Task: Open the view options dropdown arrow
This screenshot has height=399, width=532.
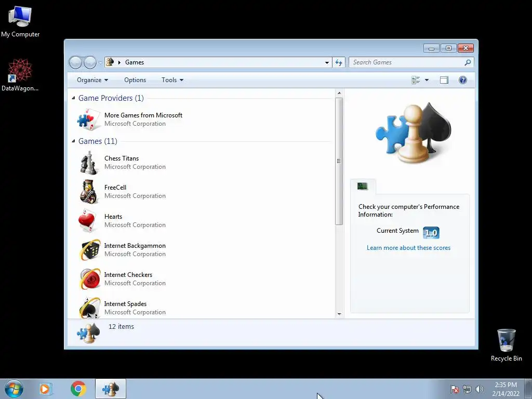Action: [427, 80]
